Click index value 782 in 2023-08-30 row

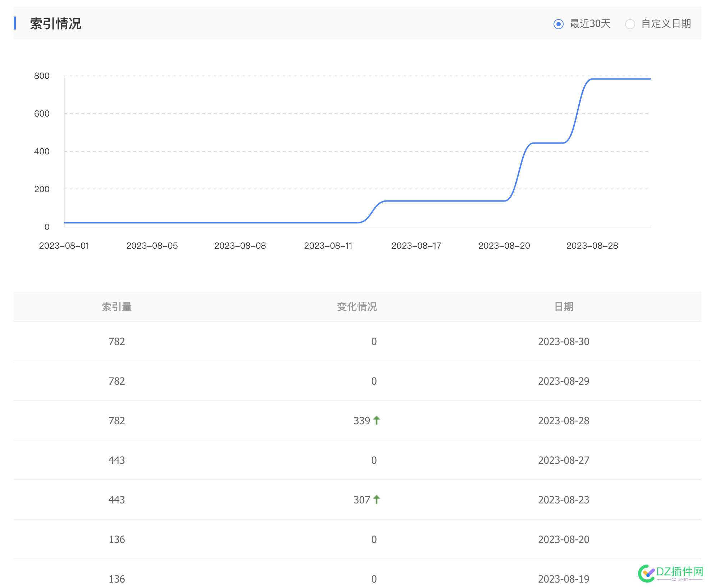tap(117, 342)
